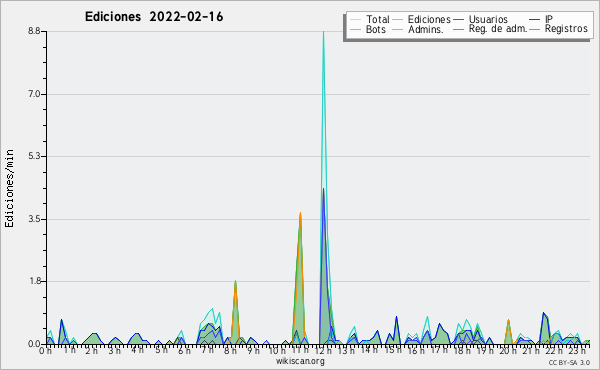Click the 16 h x-axis label
This screenshot has height=370, width=600.
coord(416,351)
